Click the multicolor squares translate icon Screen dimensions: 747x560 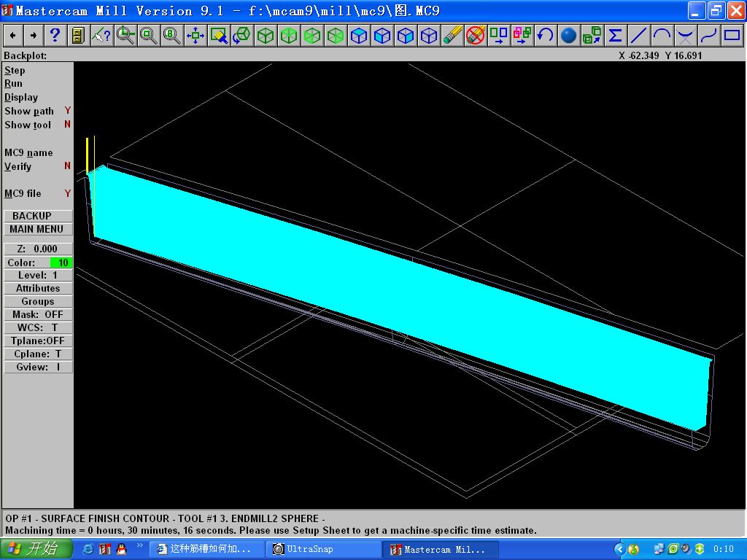pyautogui.click(x=522, y=35)
